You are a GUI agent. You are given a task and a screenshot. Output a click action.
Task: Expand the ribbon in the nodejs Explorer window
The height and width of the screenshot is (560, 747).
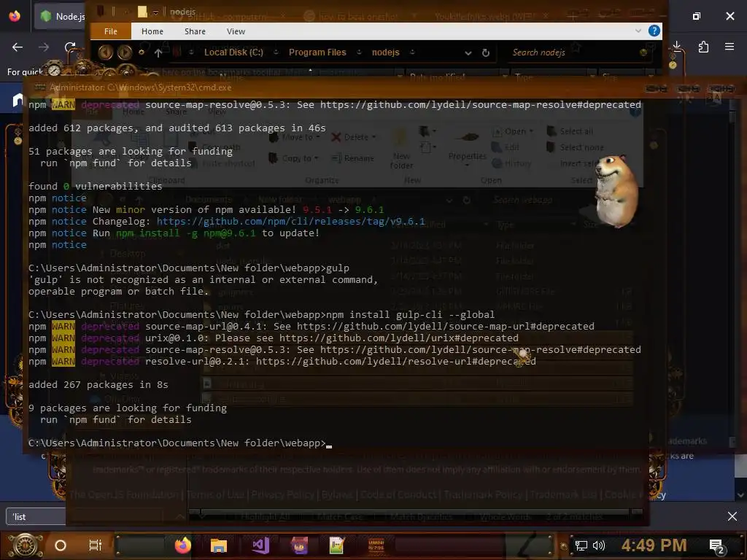coord(638,31)
